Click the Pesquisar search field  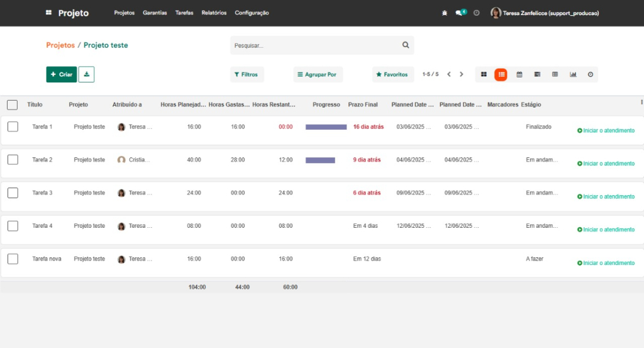(314, 45)
